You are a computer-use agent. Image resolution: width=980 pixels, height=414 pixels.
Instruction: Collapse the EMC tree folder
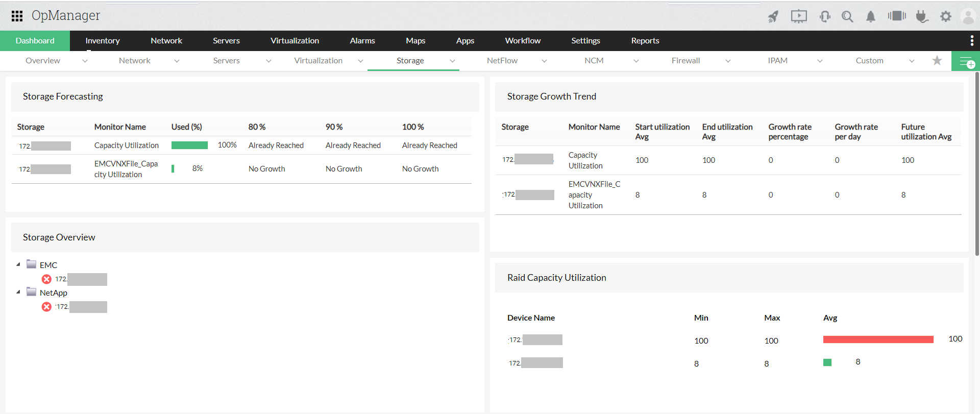click(x=18, y=264)
